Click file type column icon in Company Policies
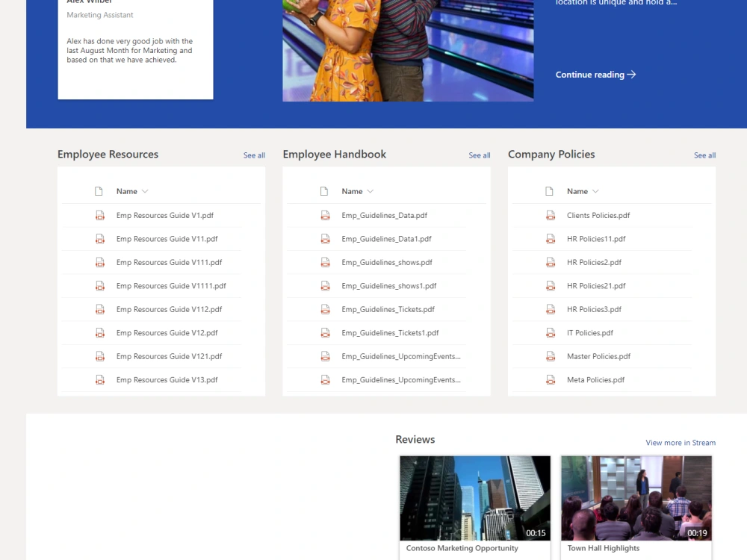The image size is (747, 560). tap(549, 191)
